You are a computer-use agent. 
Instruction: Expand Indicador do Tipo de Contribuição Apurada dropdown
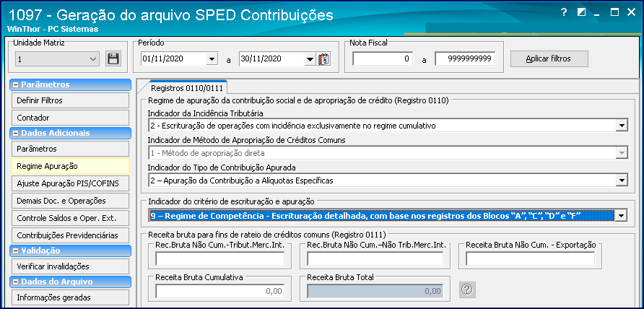[622, 180]
